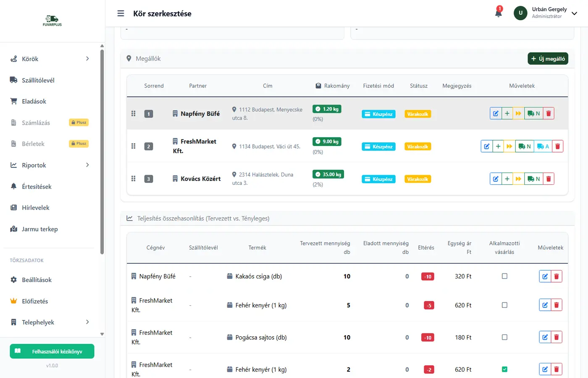Click the sidebar vertical scrollbar

coord(102,151)
